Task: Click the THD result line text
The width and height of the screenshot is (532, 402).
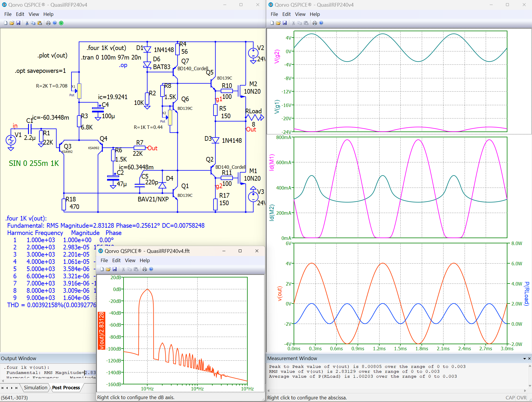Action: tap(51, 305)
